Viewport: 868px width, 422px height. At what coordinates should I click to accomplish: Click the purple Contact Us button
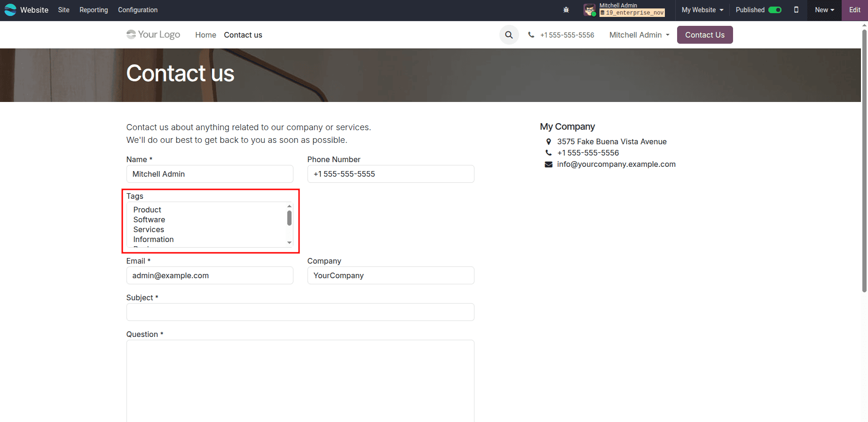[x=705, y=35]
